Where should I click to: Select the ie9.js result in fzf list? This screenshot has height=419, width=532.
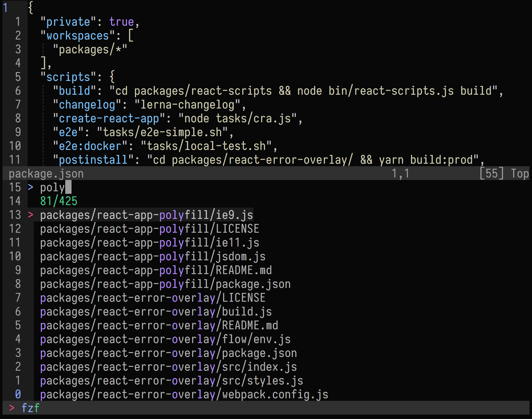click(146, 215)
